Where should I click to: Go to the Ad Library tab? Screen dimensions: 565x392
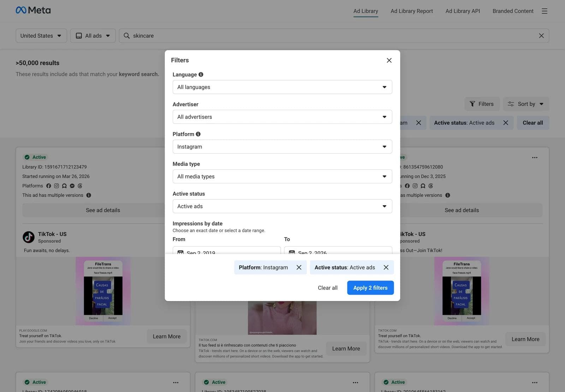click(x=365, y=11)
